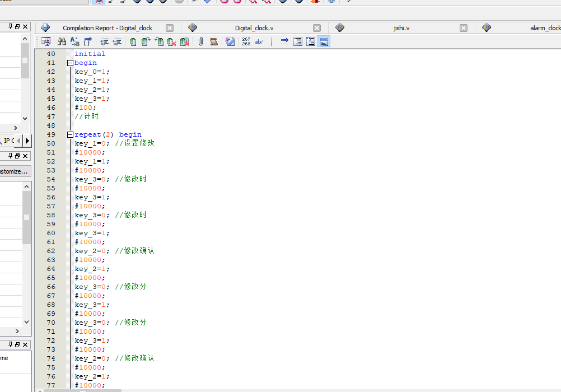Switch to Compilation Report - Digital_clock tab

107,28
